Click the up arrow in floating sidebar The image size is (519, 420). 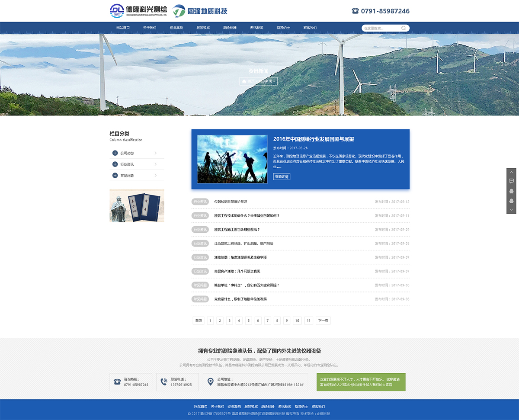(511, 172)
